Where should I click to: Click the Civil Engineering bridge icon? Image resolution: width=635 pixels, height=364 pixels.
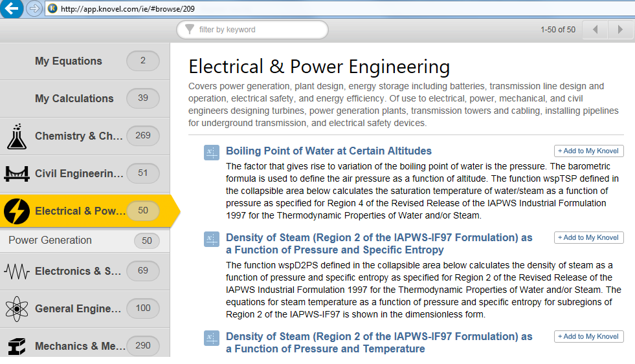(17, 174)
